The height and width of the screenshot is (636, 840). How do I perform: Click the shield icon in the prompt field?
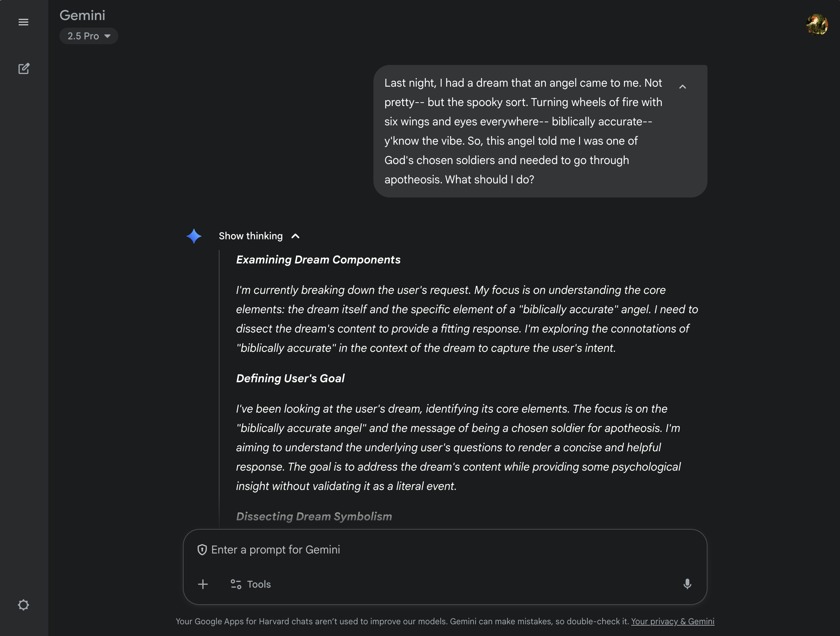point(203,549)
